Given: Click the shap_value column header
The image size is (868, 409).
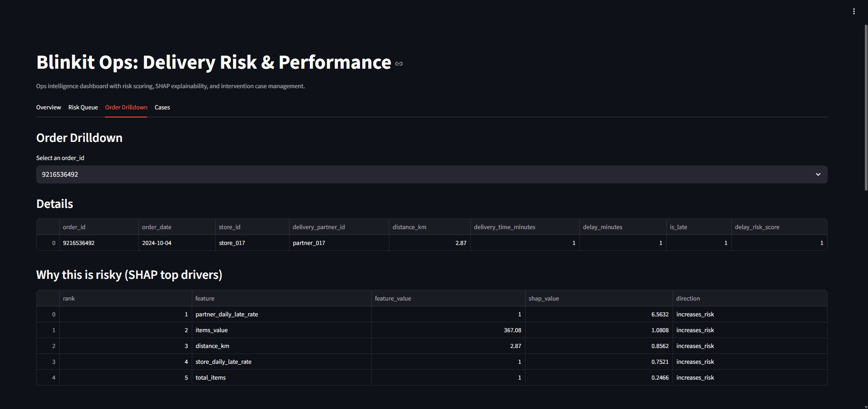Looking at the screenshot, I should [599, 298].
